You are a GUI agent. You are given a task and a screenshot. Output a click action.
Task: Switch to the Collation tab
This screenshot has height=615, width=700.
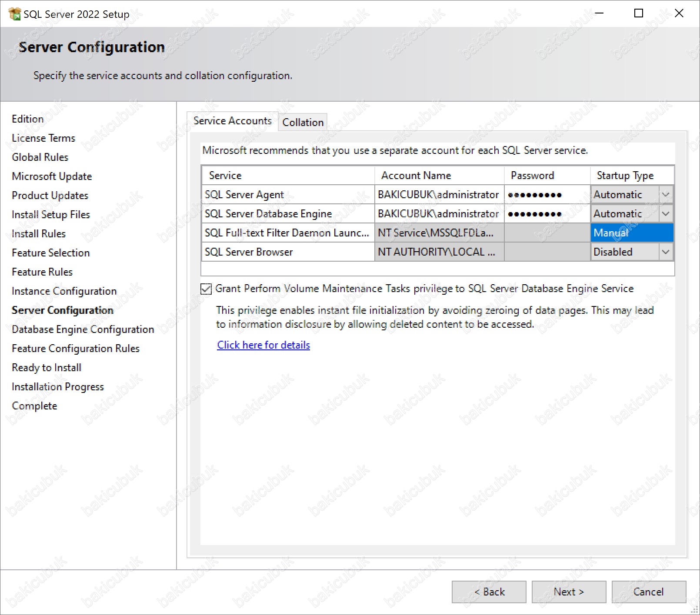(x=303, y=123)
